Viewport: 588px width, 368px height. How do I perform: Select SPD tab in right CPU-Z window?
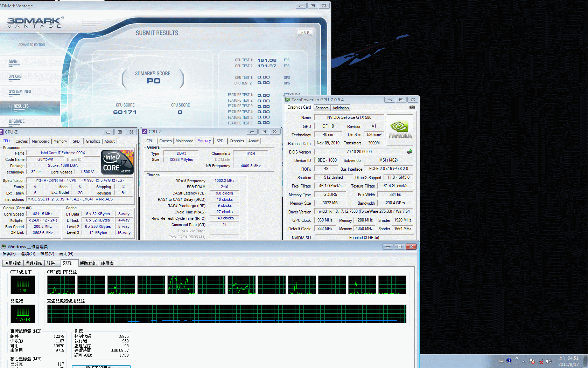click(x=220, y=141)
